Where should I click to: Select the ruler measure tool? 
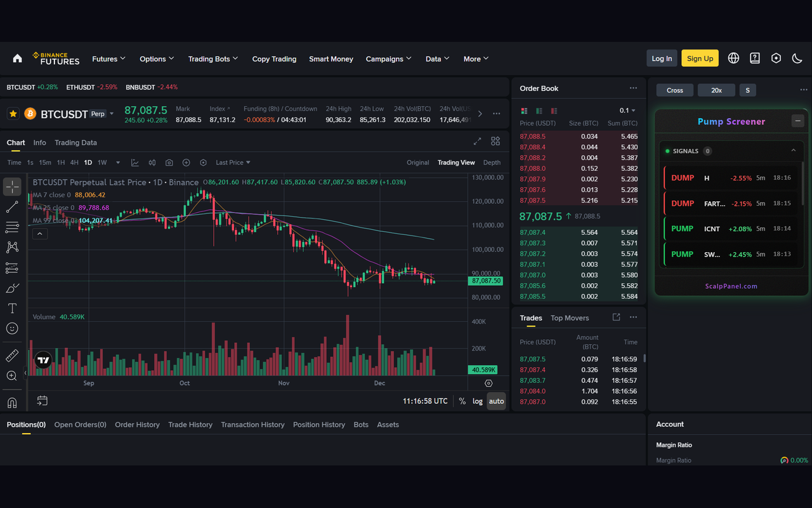click(x=12, y=356)
